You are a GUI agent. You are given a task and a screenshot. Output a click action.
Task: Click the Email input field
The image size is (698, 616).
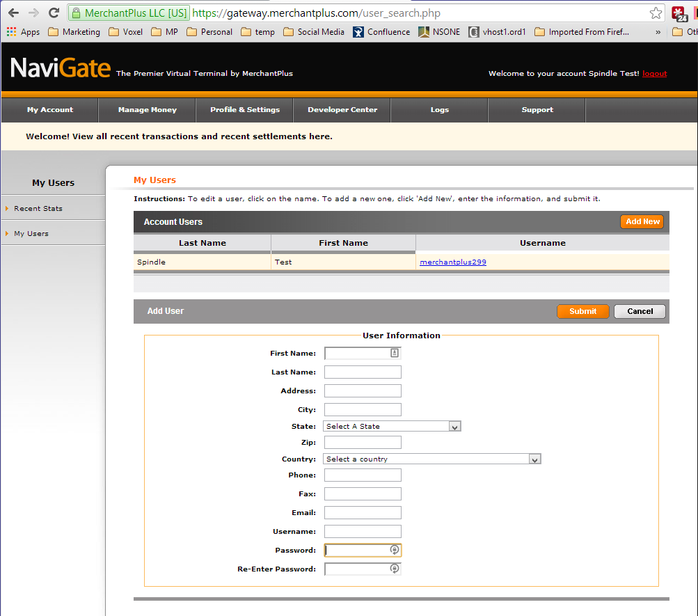tap(363, 513)
